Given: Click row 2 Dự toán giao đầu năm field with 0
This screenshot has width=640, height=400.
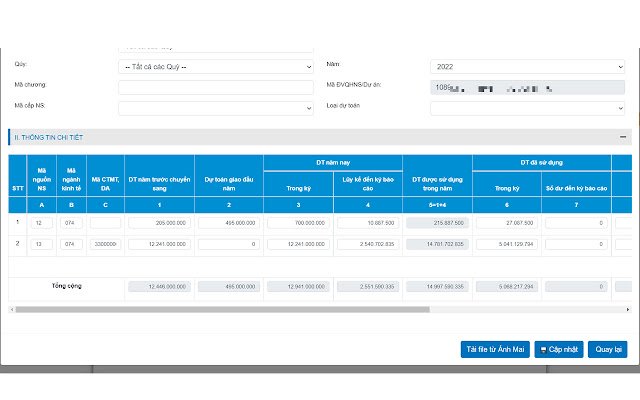Looking at the screenshot, I should click(229, 244).
